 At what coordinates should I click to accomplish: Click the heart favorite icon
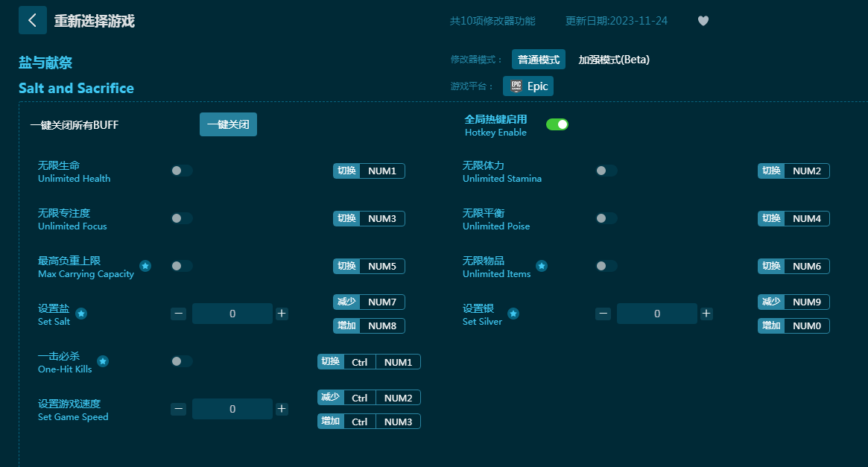[x=703, y=21]
